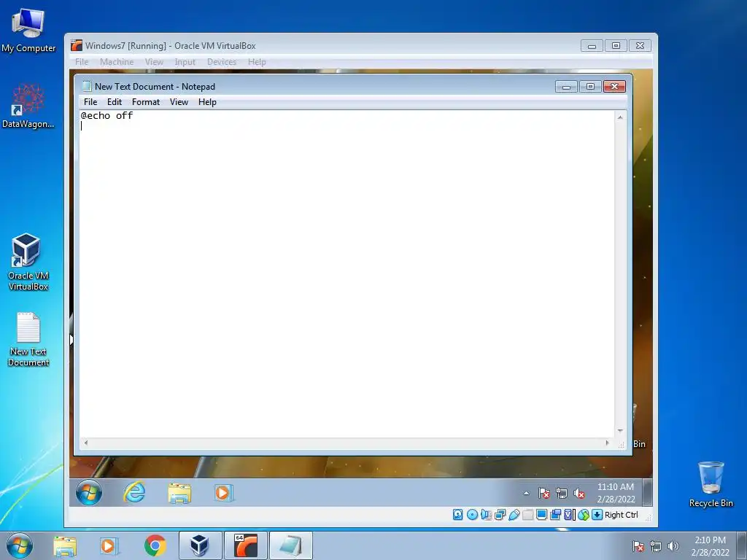Click the VirtualBox optical disk indicator
Viewport: 747px width, 560px height.
(x=472, y=515)
